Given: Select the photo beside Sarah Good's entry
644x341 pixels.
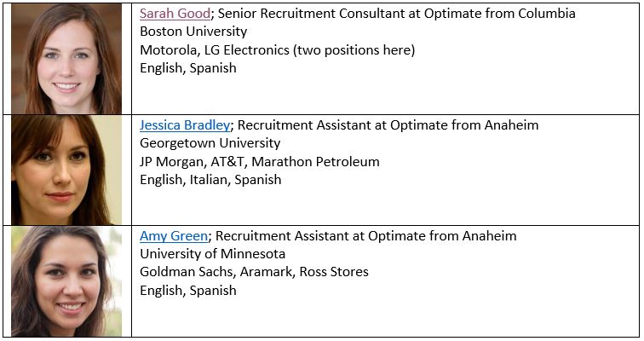Looking at the screenshot, I should coord(66,58).
